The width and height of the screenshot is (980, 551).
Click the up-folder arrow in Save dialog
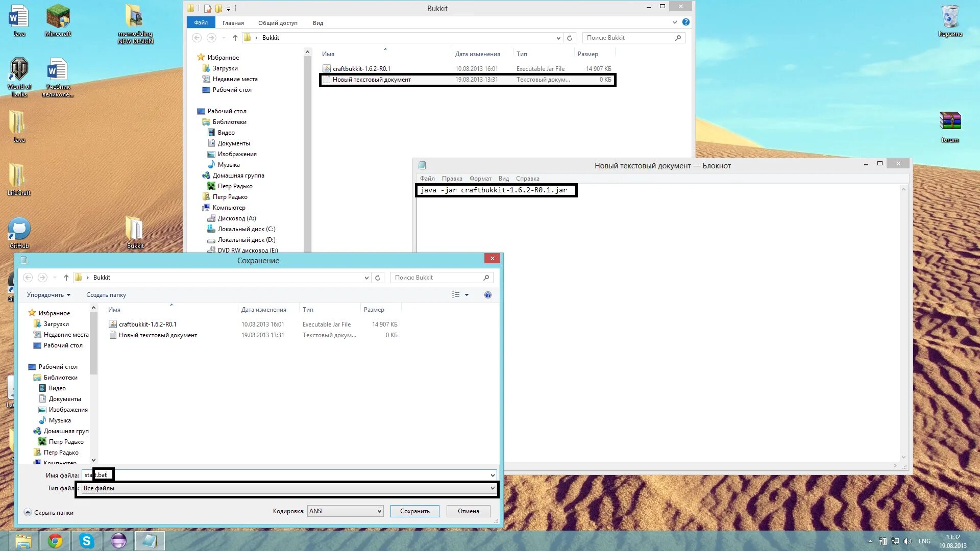pyautogui.click(x=66, y=278)
